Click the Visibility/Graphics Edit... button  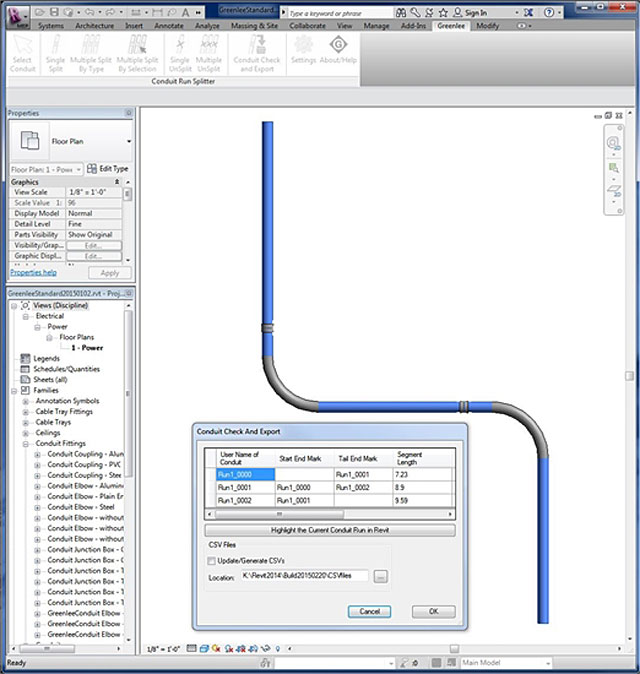(94, 245)
